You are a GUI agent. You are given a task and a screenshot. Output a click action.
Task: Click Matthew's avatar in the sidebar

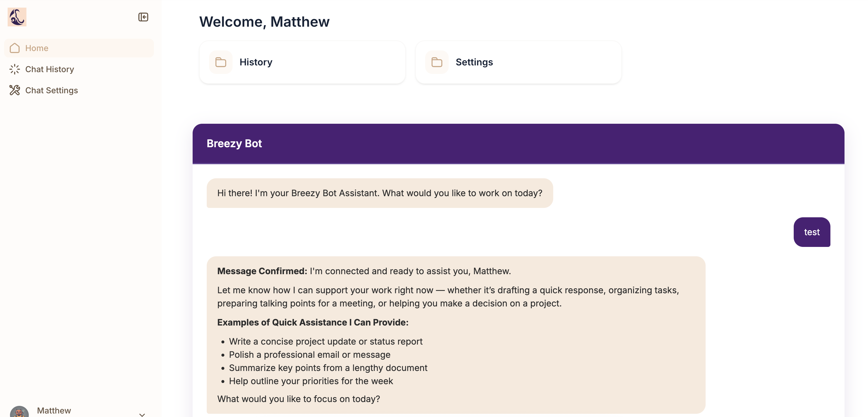[x=19, y=412]
